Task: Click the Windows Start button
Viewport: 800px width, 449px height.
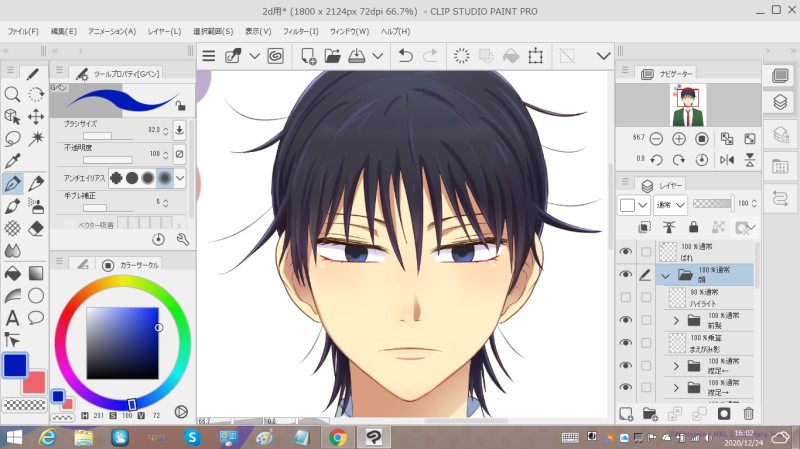Action: click(x=14, y=437)
